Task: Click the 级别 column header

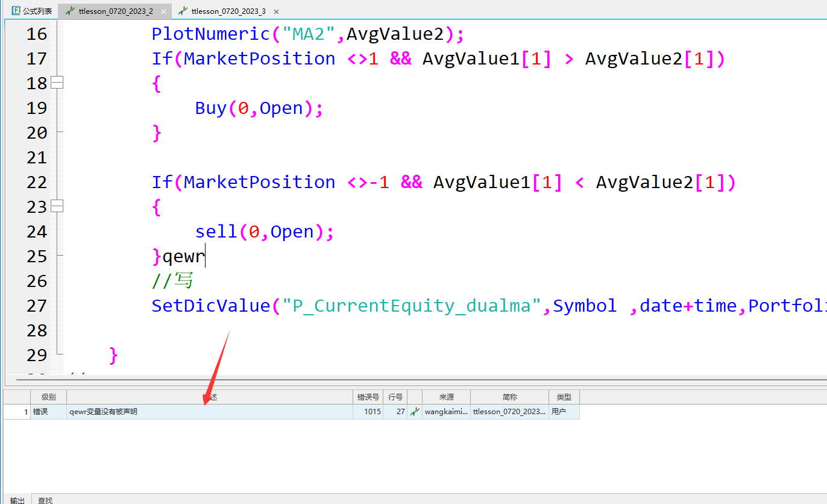Action: (48, 397)
